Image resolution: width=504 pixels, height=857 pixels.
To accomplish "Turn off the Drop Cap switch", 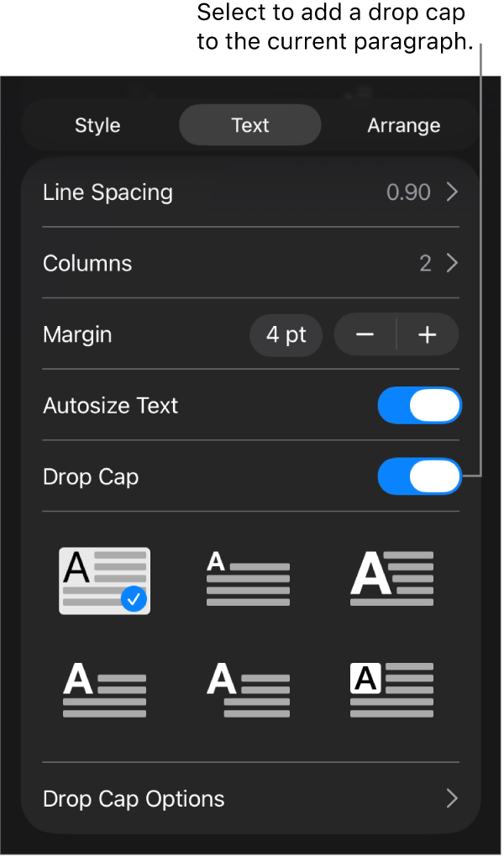I will click(x=419, y=476).
